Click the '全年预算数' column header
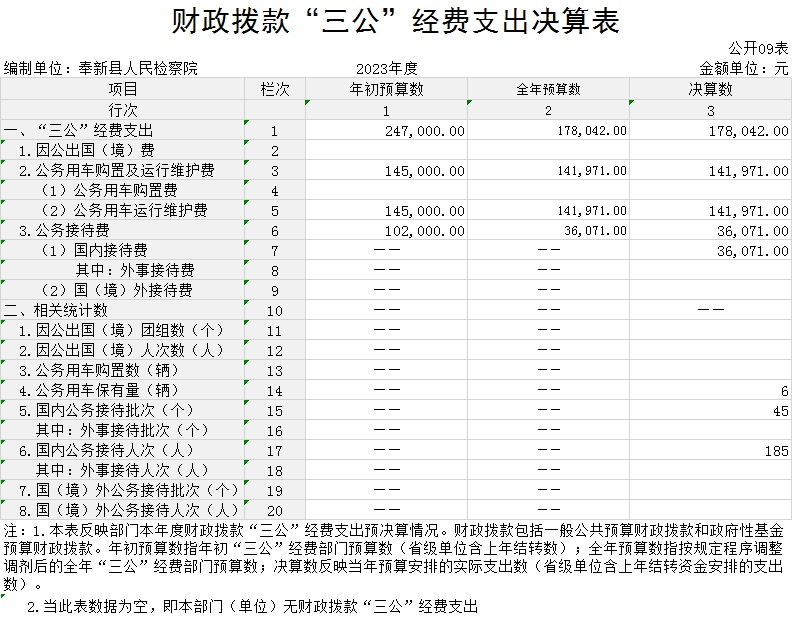Image resolution: width=792 pixels, height=618 pixels. point(549,89)
